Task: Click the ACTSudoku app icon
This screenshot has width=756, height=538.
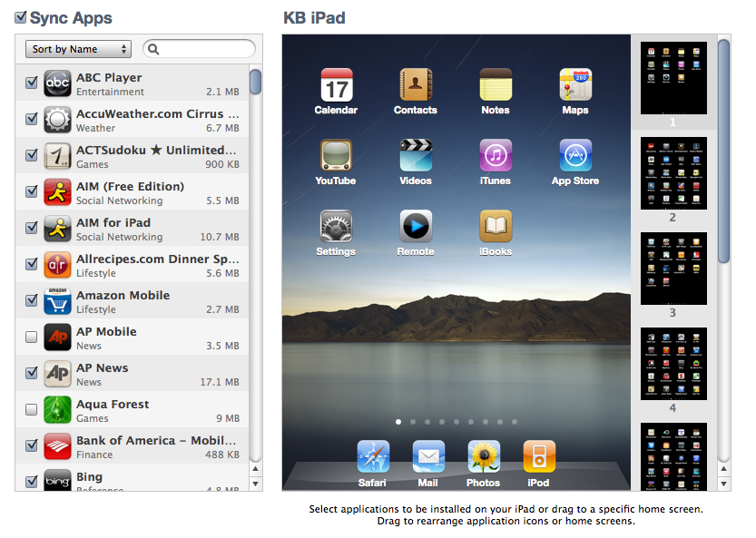Action: click(58, 156)
